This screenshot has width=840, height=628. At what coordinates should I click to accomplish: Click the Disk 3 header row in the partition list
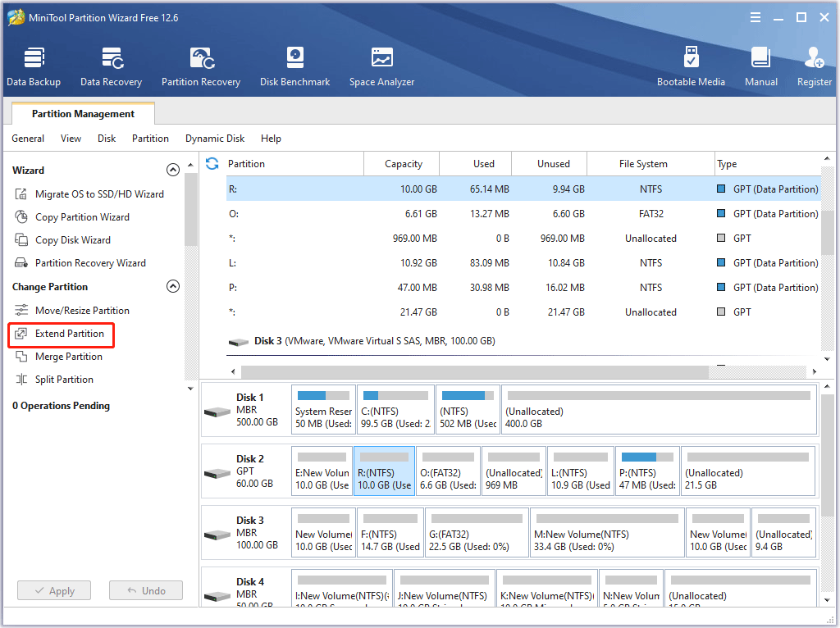tap(523, 341)
